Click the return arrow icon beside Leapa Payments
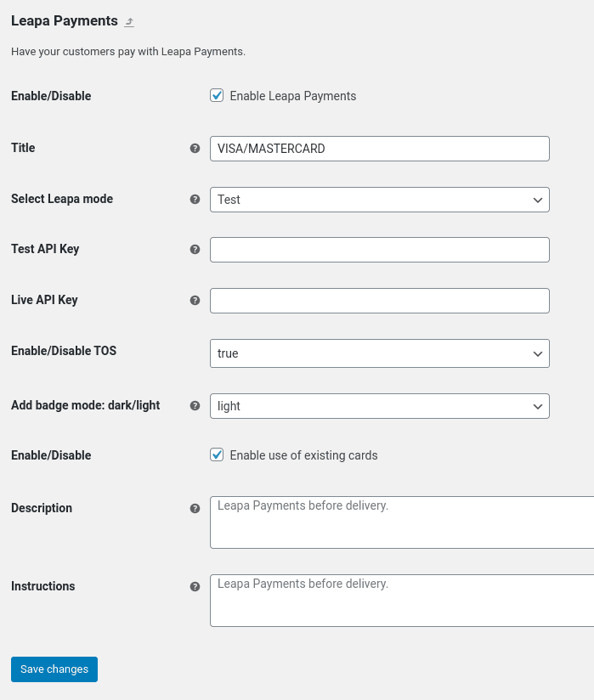 tap(129, 22)
